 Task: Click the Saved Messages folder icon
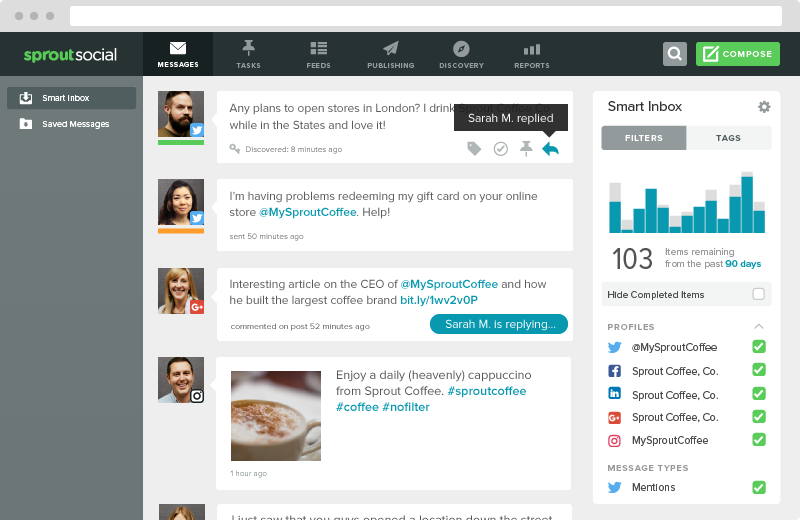pos(26,124)
